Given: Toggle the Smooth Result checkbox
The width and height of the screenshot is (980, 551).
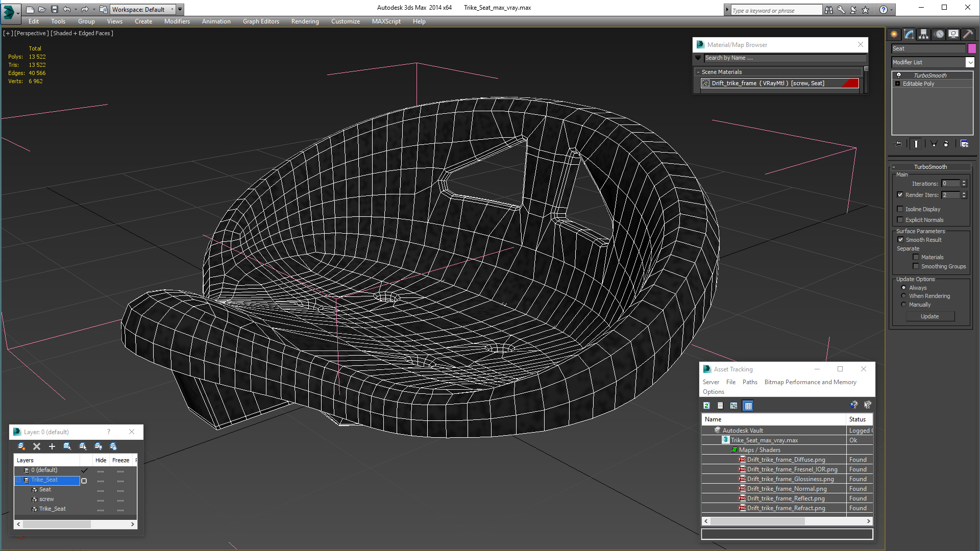Looking at the screenshot, I should point(900,239).
